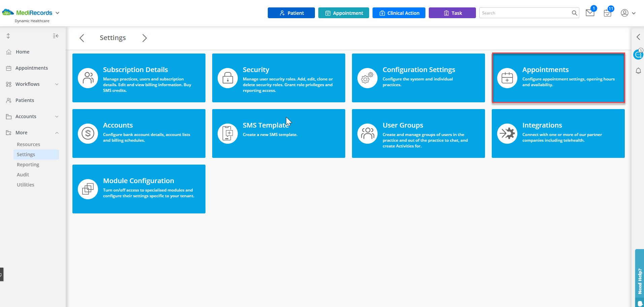Open the Security padlock tile
This screenshot has width=644, height=307.
pyautogui.click(x=227, y=78)
